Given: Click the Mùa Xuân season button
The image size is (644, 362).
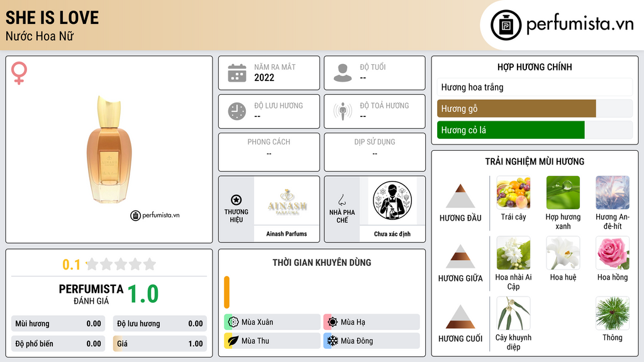Looking at the screenshot, I should tap(272, 322).
